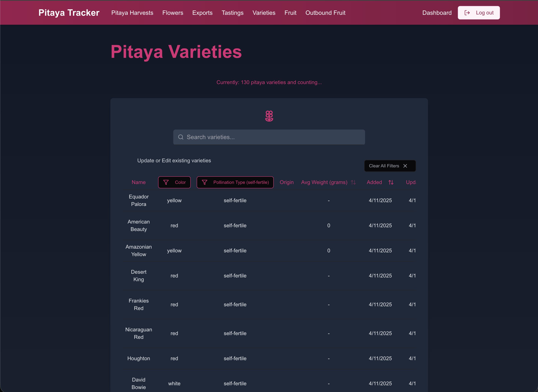Screen dimensions: 538x392
Task: Open the Dashboard link
Action: (x=437, y=13)
